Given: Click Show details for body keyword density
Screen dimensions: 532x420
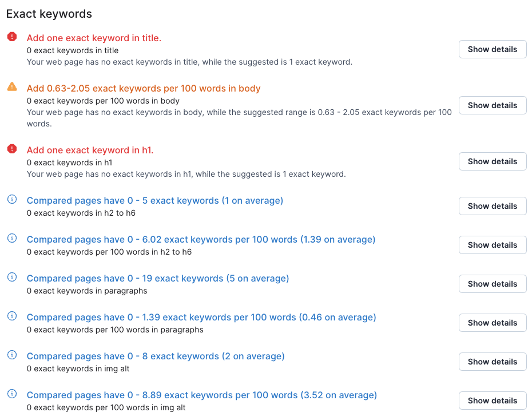Looking at the screenshot, I should (x=492, y=105).
